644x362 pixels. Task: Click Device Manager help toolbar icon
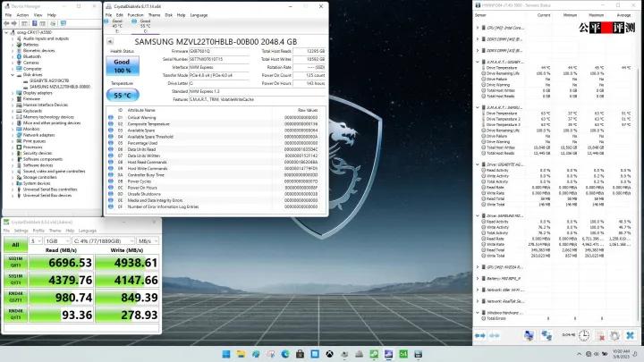click(x=35, y=23)
